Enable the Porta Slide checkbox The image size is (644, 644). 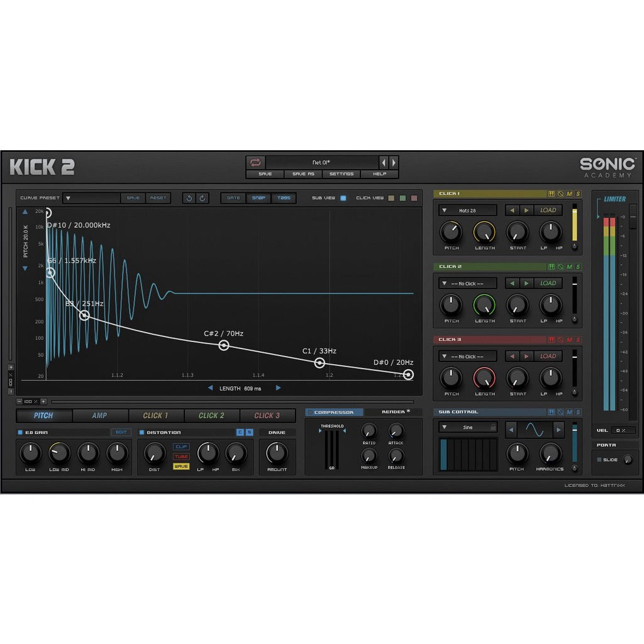(x=599, y=460)
